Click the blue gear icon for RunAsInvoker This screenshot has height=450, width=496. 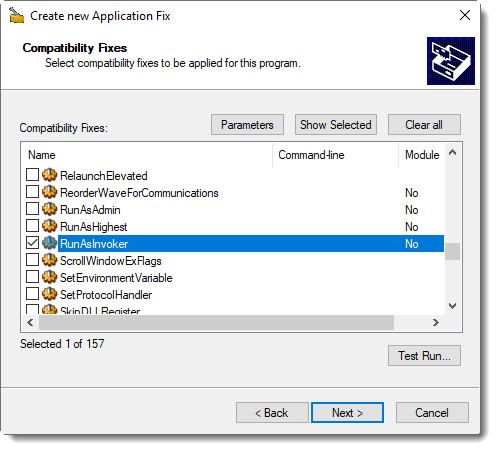tap(50, 243)
